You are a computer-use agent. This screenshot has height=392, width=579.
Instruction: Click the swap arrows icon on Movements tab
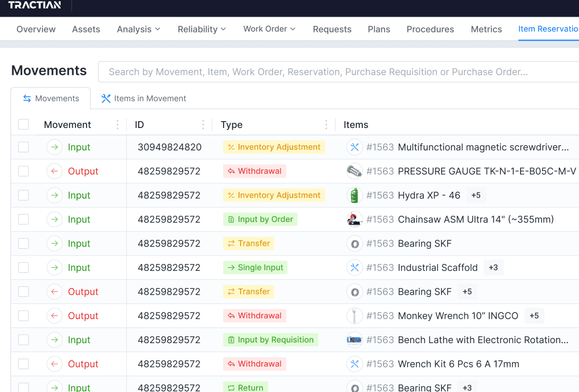(27, 99)
